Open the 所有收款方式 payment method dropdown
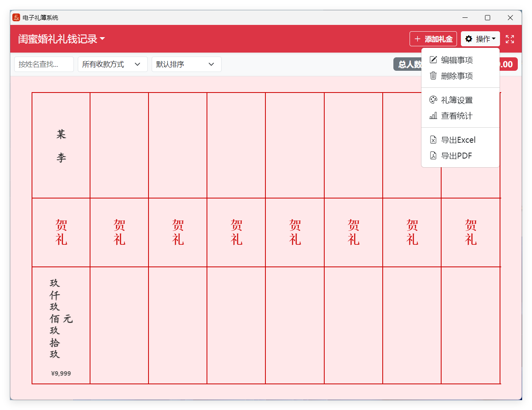 tap(112, 64)
